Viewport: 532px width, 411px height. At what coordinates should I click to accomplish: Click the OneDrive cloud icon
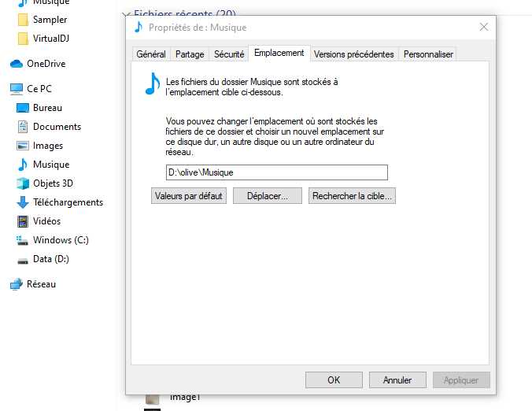coord(17,64)
